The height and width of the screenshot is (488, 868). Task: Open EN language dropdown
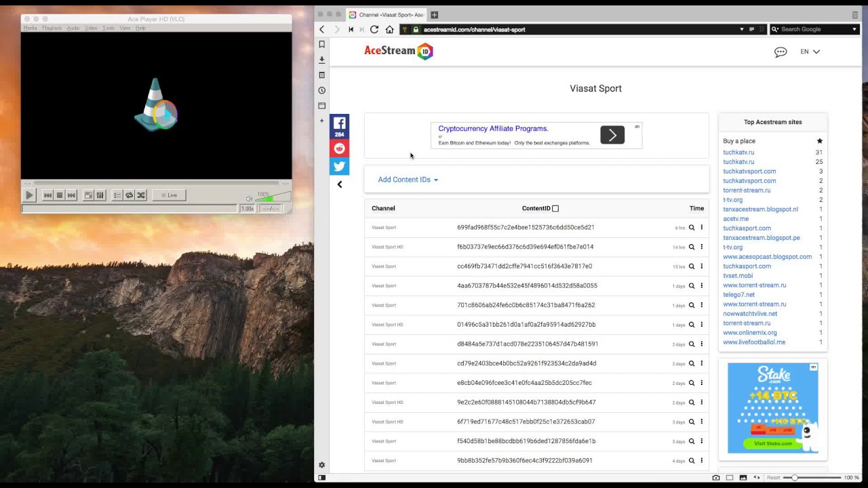[x=810, y=52]
